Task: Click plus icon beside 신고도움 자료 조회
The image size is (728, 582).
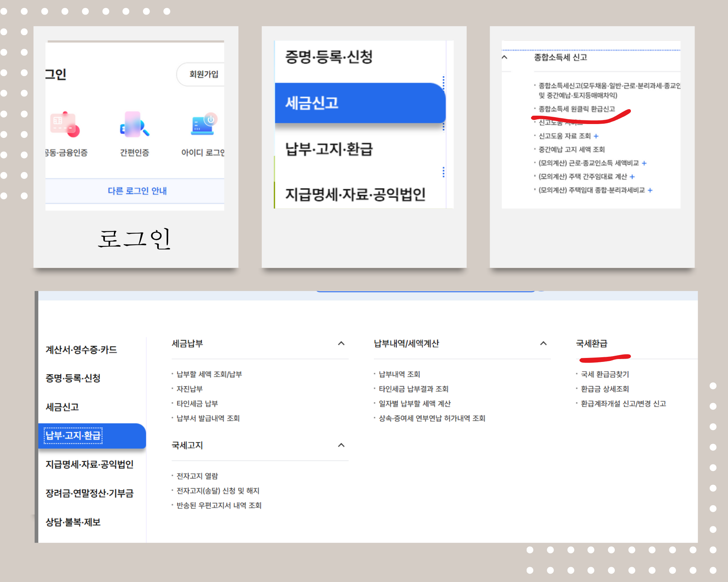Action: (596, 136)
